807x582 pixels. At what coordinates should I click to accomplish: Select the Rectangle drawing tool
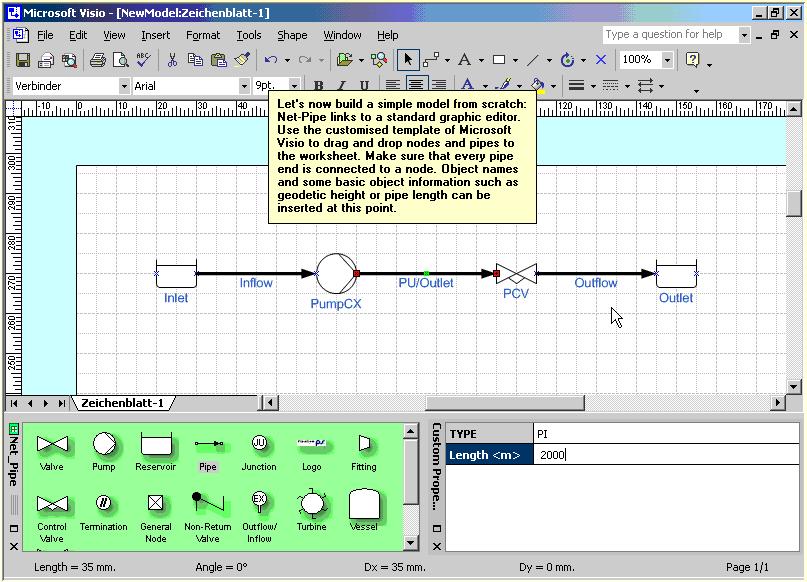point(499,60)
